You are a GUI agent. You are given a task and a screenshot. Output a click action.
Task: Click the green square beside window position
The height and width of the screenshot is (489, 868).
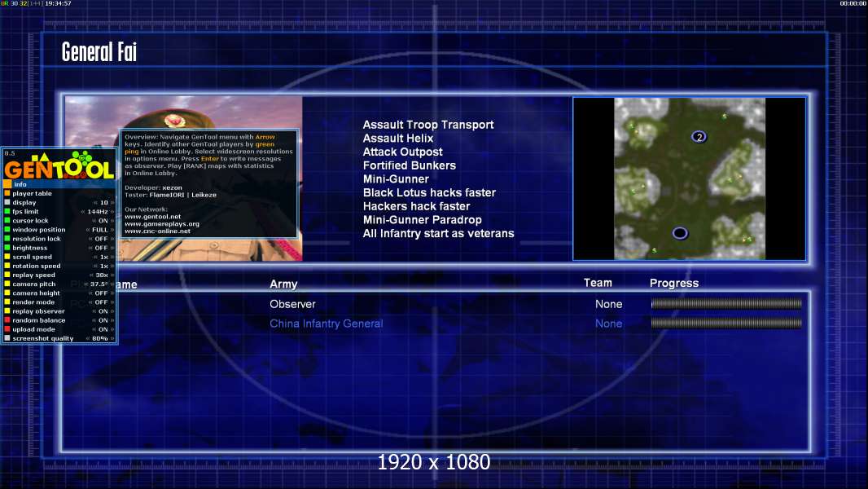pyautogui.click(x=7, y=230)
